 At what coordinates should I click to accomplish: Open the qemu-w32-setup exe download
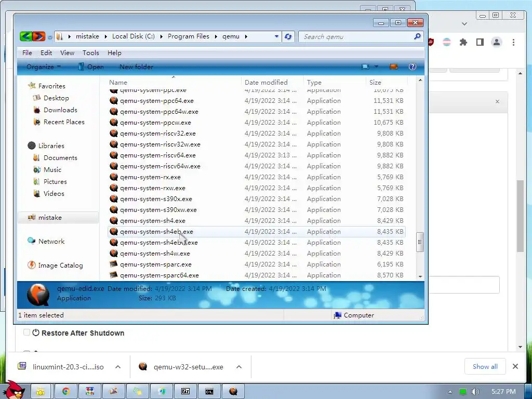188,367
